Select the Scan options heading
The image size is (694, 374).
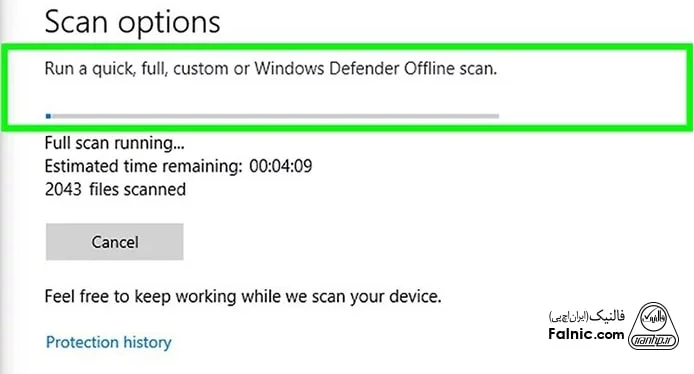[x=132, y=22]
